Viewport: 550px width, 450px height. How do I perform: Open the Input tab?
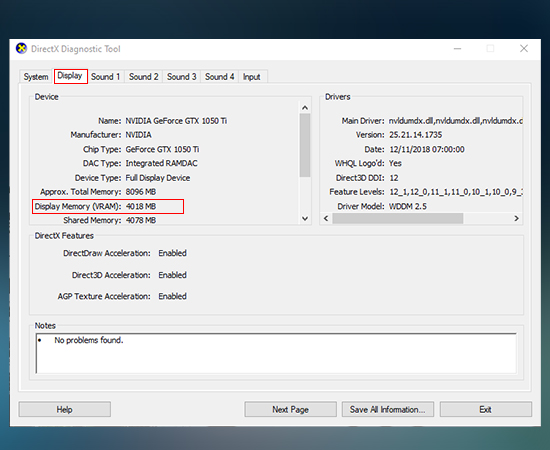coord(252,77)
